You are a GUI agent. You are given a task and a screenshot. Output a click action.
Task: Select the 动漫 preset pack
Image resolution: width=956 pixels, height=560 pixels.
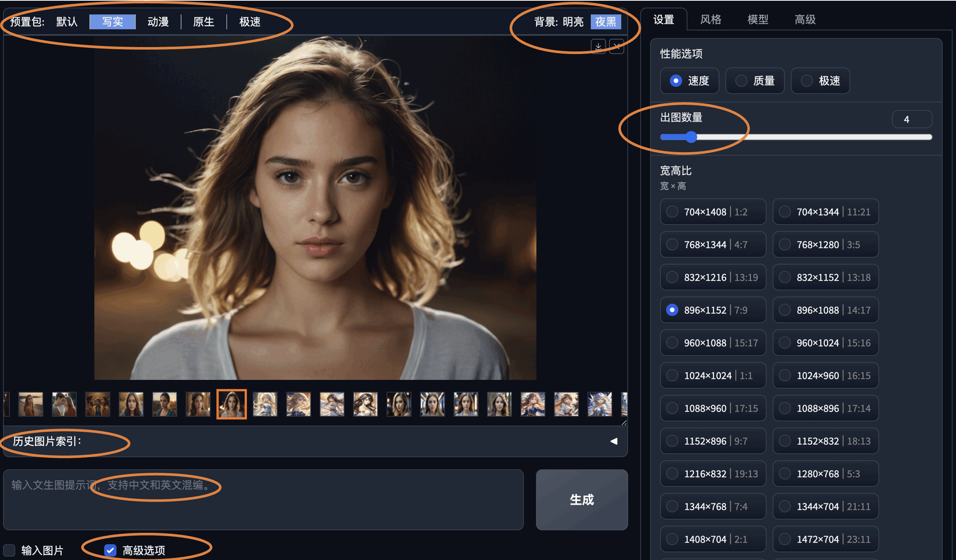158,22
